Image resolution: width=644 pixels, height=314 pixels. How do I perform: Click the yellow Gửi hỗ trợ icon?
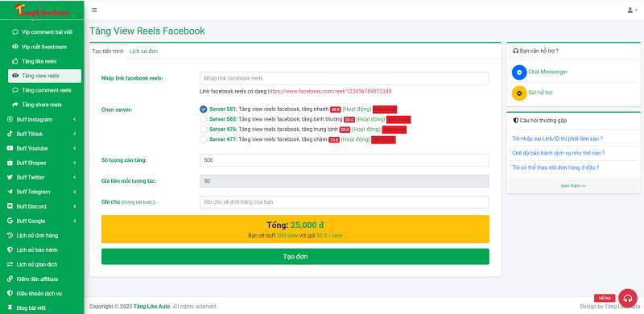coord(519,93)
